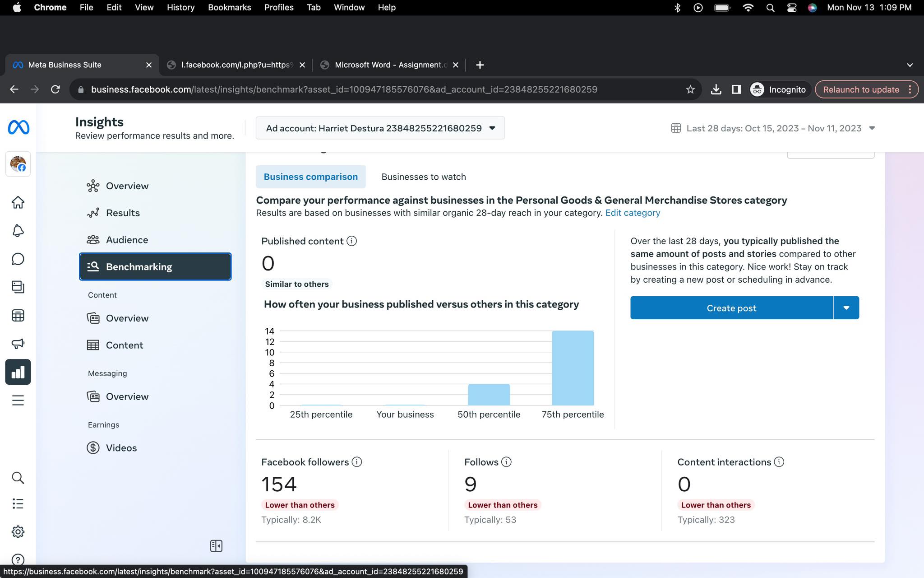Open Insights Overview in sidebar
Viewport: 924px width, 578px height.
(155, 186)
